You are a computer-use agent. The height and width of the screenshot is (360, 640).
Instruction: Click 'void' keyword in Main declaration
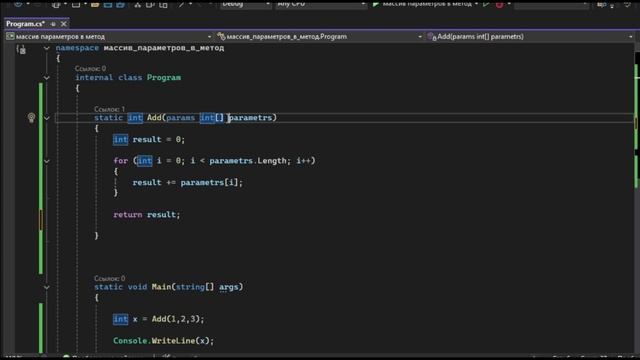click(x=137, y=287)
